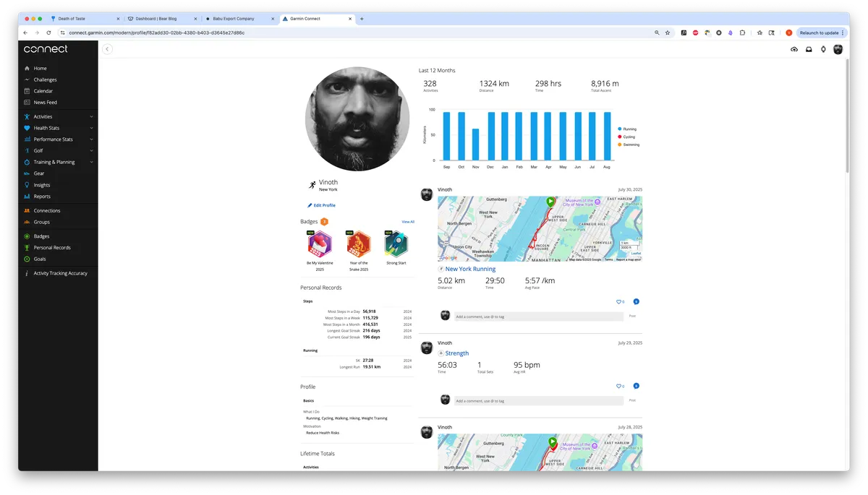Post comment on the Strength activity
The width and height of the screenshot is (868, 495).
[x=632, y=400]
